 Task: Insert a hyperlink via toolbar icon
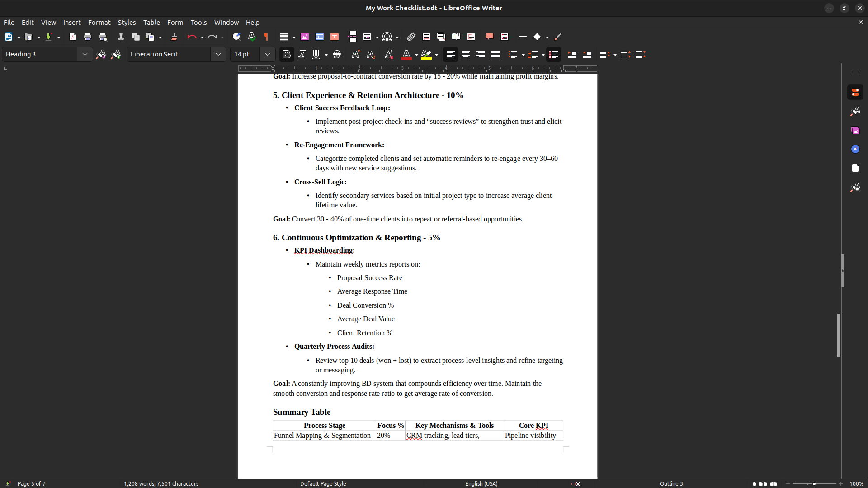coord(411,37)
